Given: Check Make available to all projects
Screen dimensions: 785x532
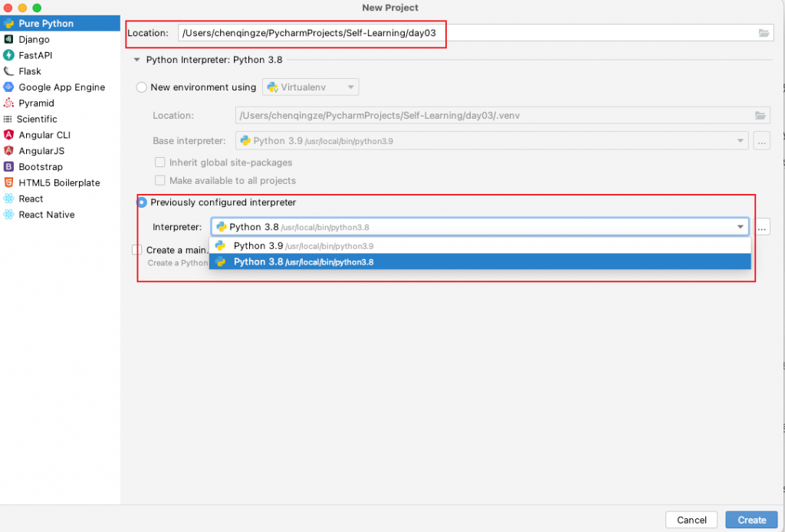Looking at the screenshot, I should [159, 180].
